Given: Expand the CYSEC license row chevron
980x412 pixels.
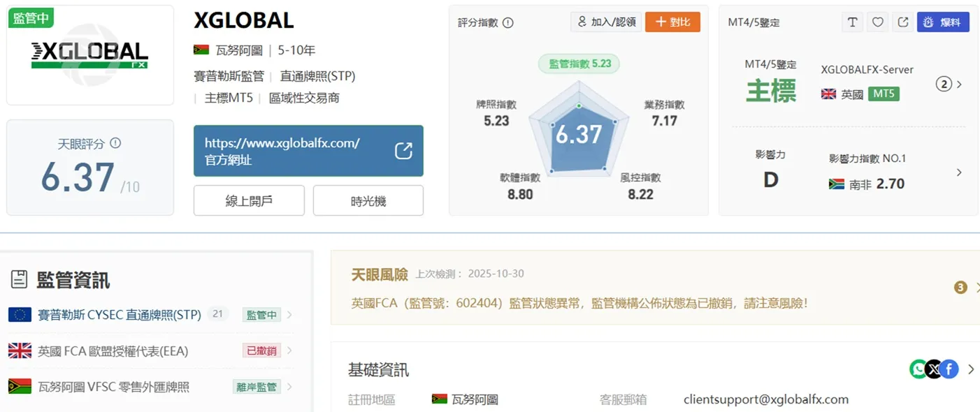Looking at the screenshot, I should (289, 315).
